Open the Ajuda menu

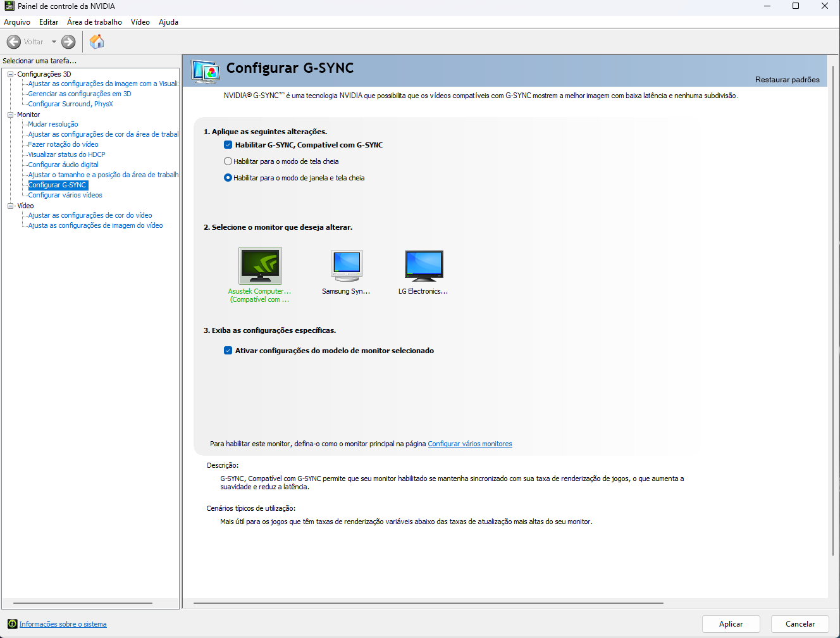tap(168, 22)
